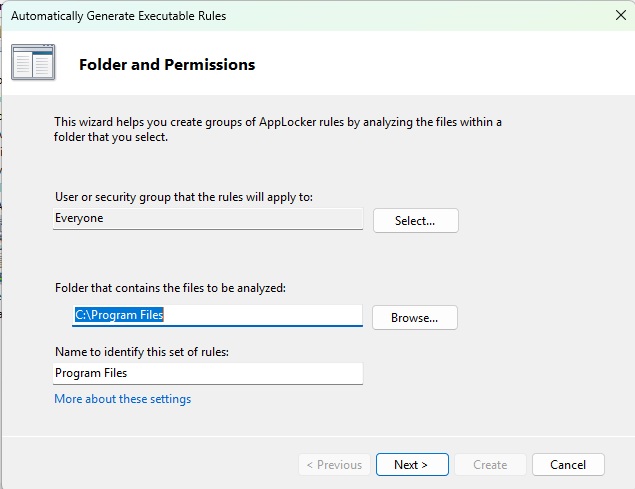Click the read-only Everyone group field
Viewport: 635px width, 489px height.
coord(208,218)
